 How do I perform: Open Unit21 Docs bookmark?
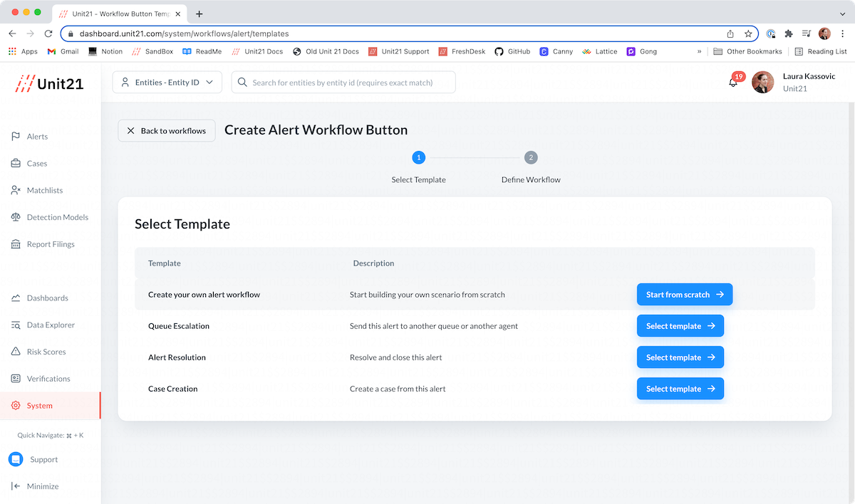point(256,51)
